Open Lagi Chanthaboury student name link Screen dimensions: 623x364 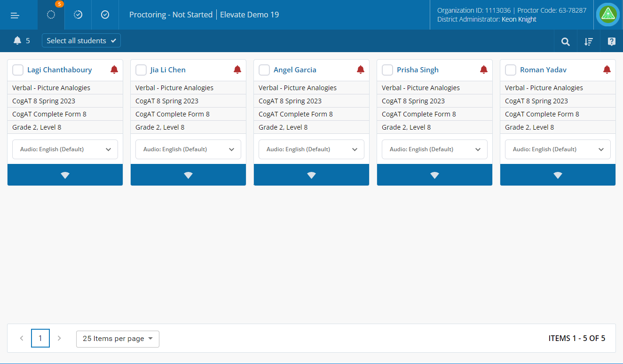click(x=60, y=70)
